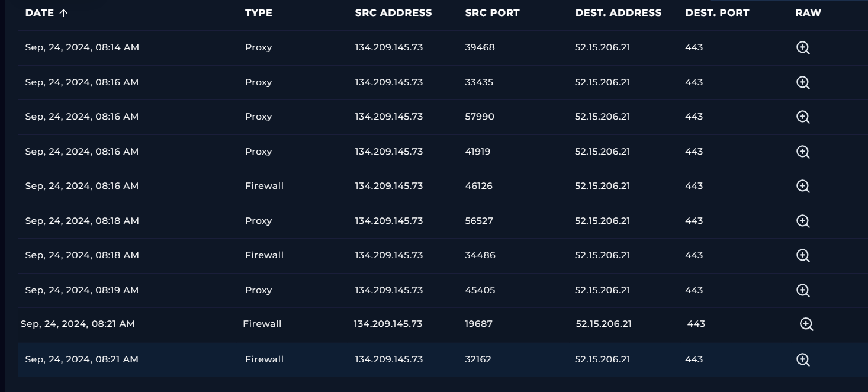View raw data for source port 56527
This screenshot has width=868, height=392.
(x=803, y=221)
